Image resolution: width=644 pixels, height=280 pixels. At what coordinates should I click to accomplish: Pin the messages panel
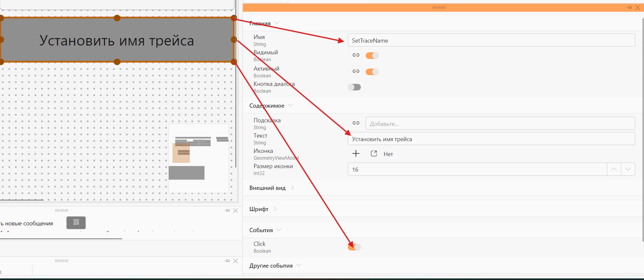227,210
